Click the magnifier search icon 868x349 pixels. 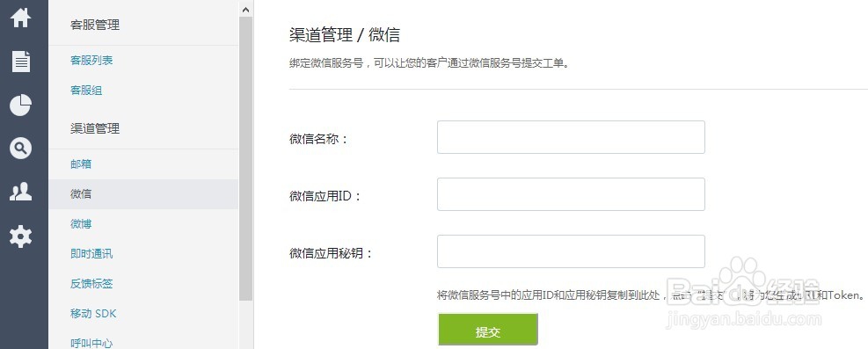tap(20, 149)
